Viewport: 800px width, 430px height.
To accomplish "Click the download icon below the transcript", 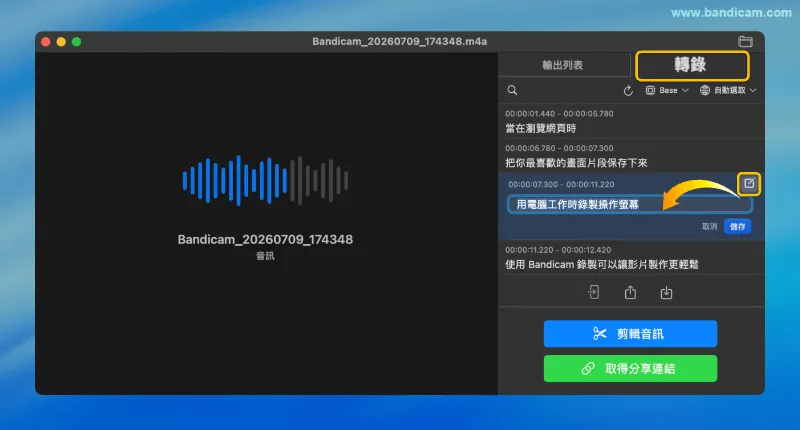I will coord(666,292).
